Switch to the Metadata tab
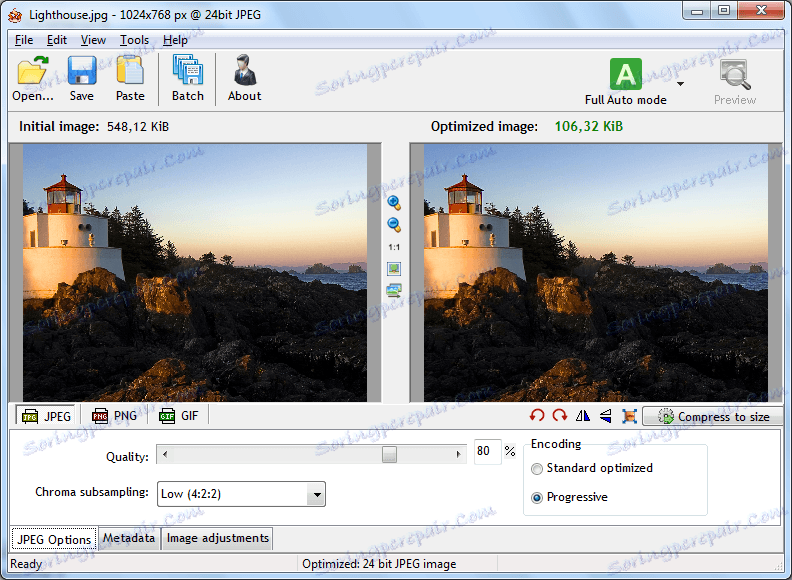The height and width of the screenshot is (580, 792). point(129,538)
